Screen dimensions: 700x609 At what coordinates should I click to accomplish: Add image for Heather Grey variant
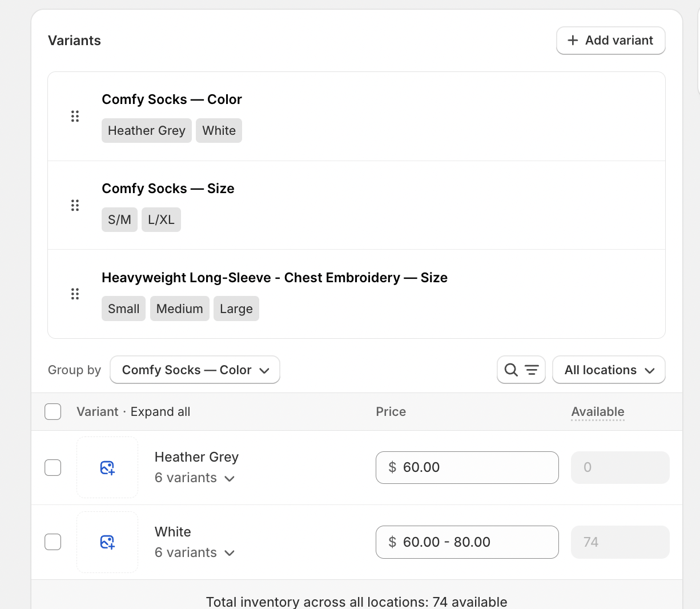(x=107, y=468)
